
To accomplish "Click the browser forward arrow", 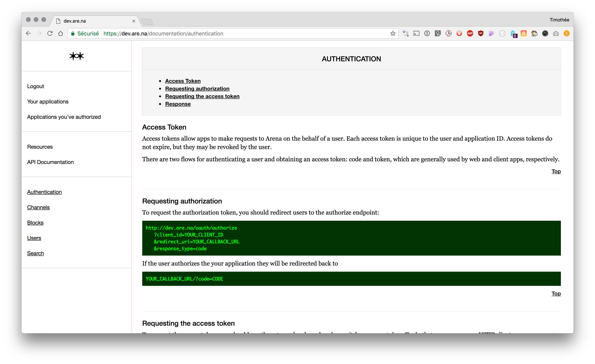I will click(x=39, y=33).
